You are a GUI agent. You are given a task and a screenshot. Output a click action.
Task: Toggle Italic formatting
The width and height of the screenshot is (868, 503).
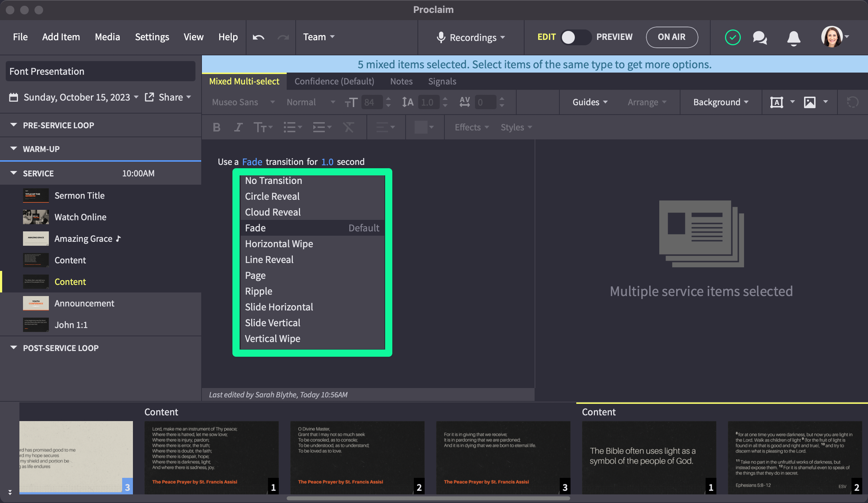[x=238, y=127]
